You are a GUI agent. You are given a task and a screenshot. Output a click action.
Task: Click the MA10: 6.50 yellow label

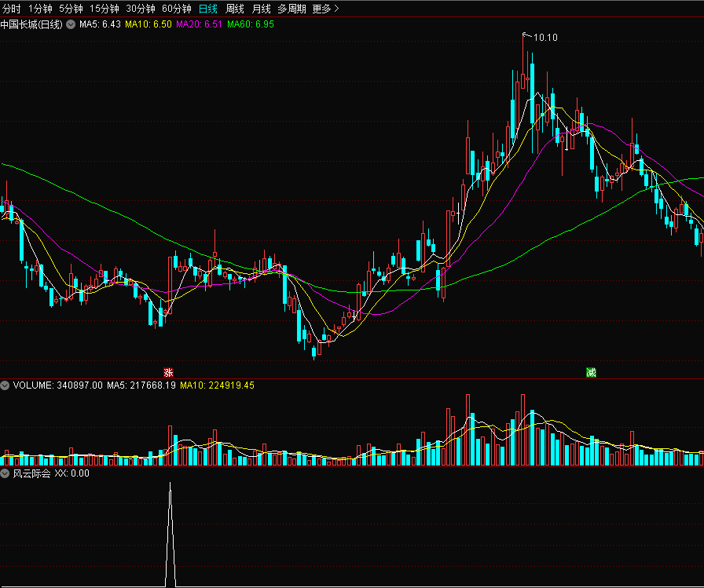[x=148, y=24]
